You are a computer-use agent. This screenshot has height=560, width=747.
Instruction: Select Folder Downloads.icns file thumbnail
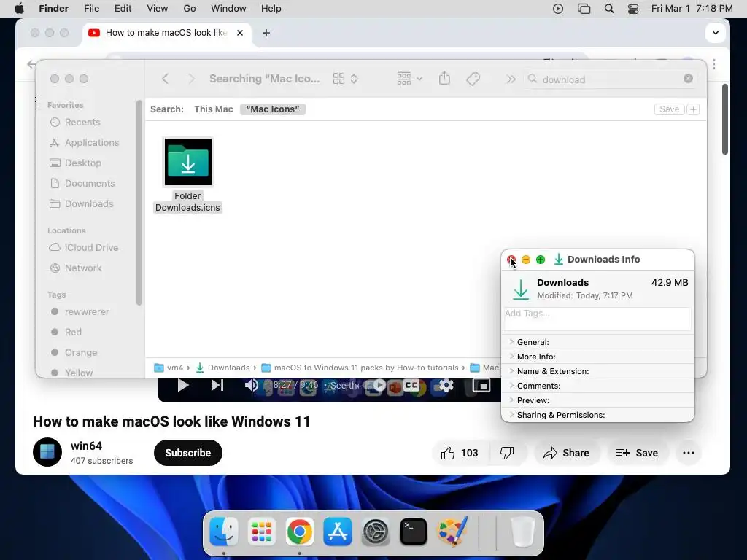[x=188, y=162]
